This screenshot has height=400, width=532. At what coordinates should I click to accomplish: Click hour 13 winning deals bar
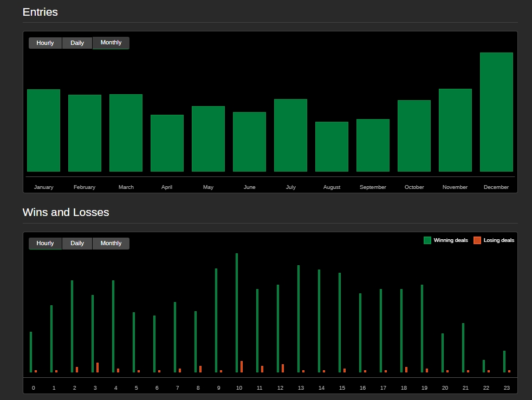click(x=299, y=319)
